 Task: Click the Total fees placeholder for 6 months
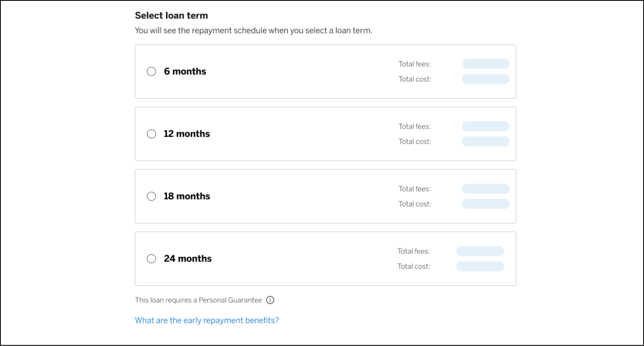(x=485, y=64)
